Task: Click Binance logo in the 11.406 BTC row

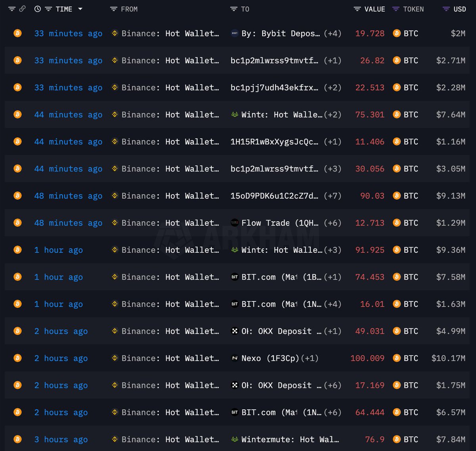Action: tap(115, 142)
